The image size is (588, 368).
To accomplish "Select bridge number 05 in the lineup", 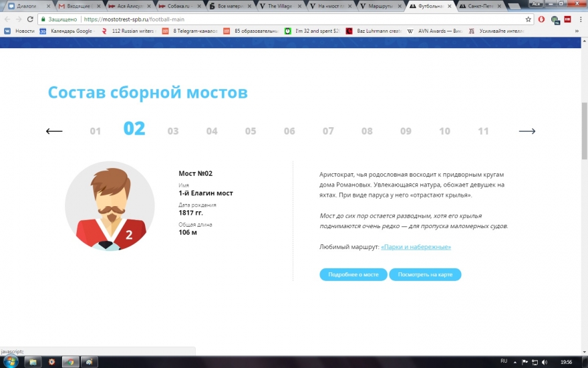I will [251, 131].
